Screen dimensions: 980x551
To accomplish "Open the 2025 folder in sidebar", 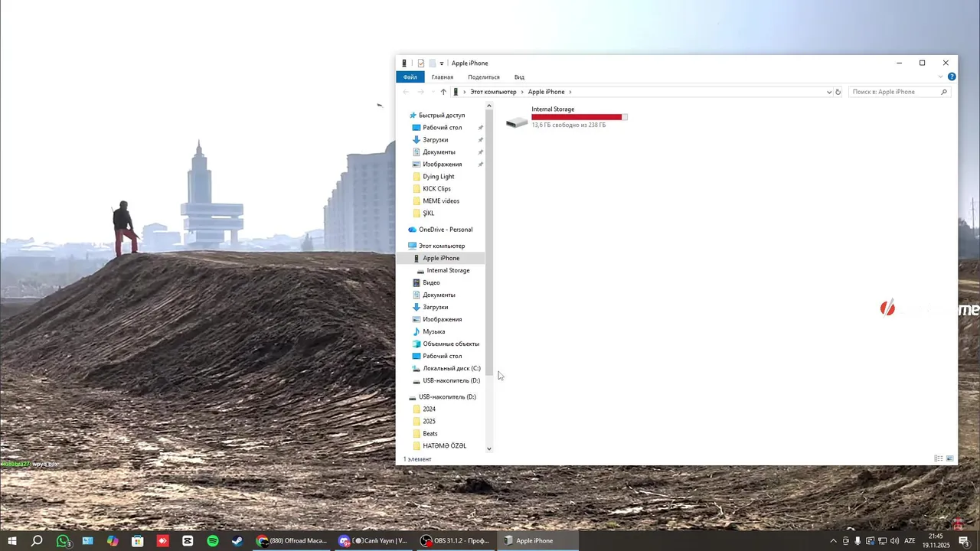I will pos(429,422).
